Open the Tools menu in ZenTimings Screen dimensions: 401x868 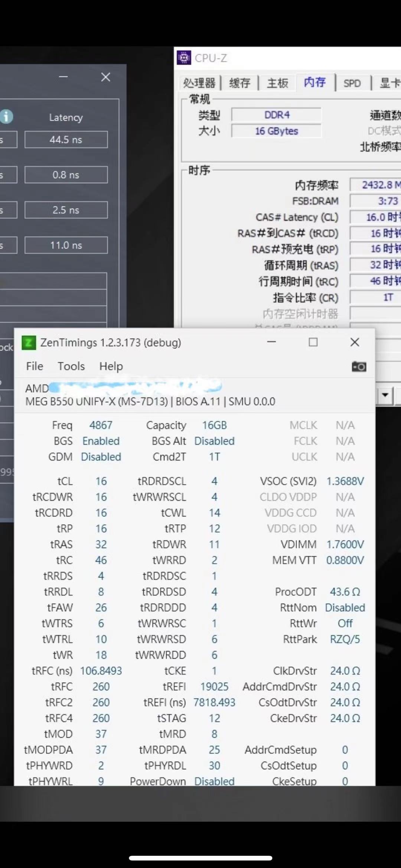click(x=71, y=366)
